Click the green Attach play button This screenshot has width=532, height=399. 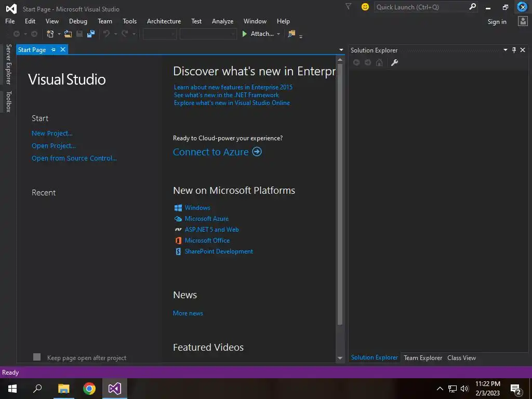point(244,34)
